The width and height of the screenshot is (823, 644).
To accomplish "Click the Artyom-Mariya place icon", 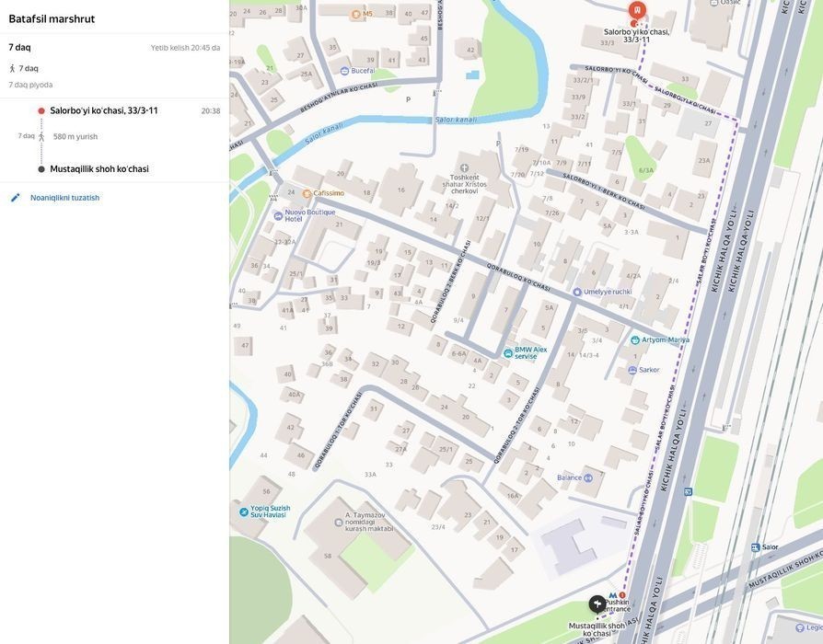I will point(635,339).
